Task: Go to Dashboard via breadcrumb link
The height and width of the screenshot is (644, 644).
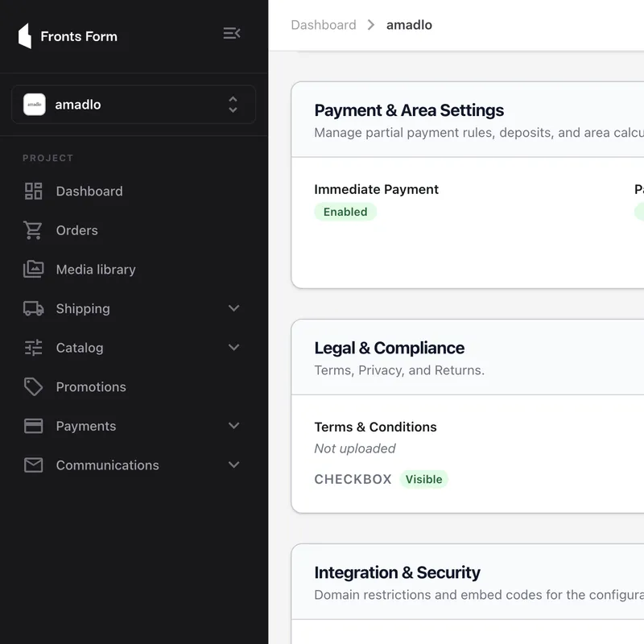Action: [x=324, y=25]
